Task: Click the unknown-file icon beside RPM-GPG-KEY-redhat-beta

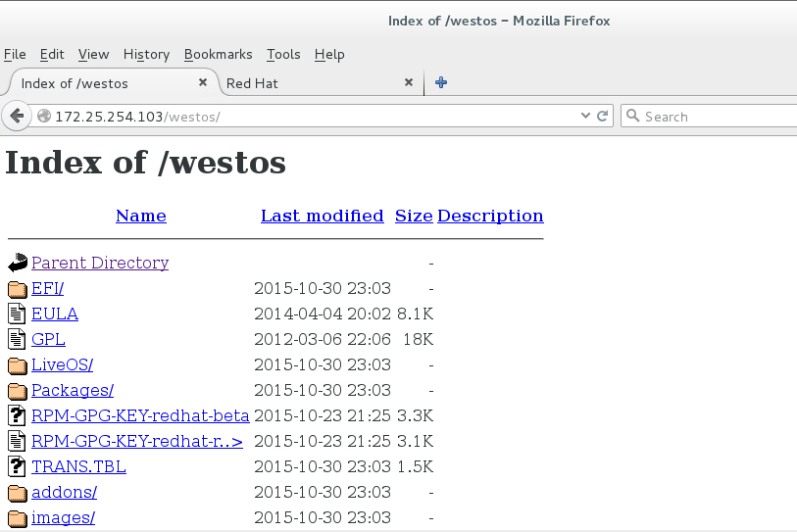Action: 17,415
